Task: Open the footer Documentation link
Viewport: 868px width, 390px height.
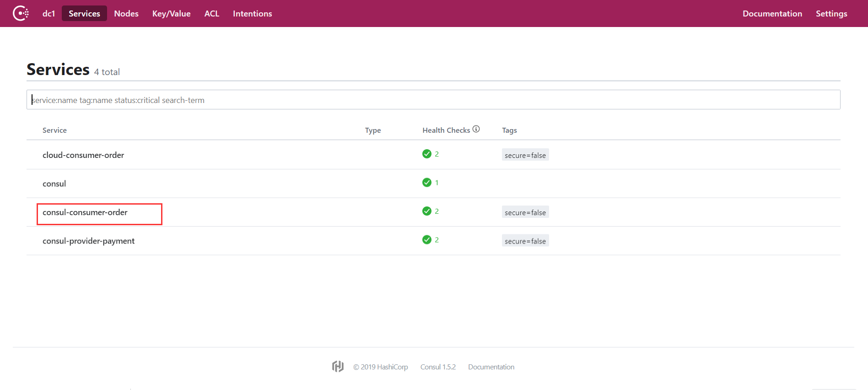Action: click(491, 367)
